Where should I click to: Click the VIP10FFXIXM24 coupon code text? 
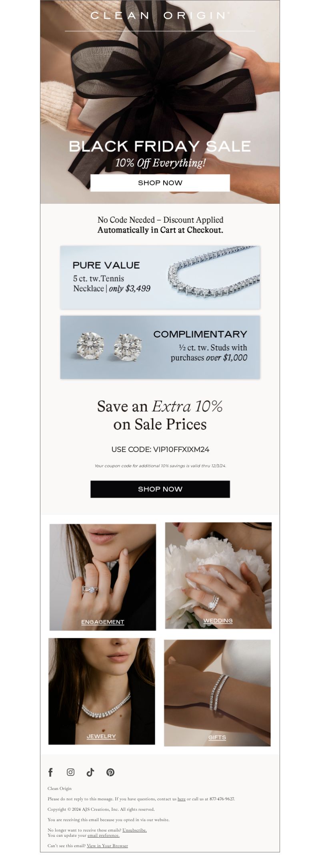tap(181, 449)
